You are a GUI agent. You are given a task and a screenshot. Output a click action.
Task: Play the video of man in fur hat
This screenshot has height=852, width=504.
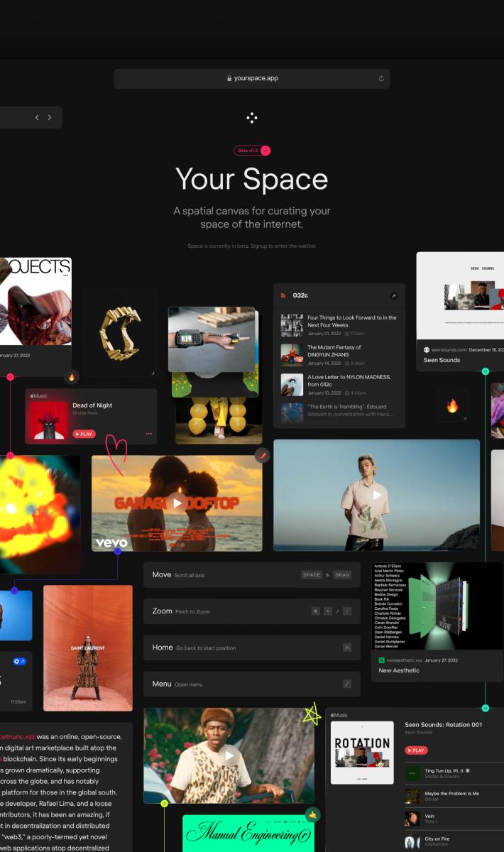pyautogui.click(x=229, y=755)
